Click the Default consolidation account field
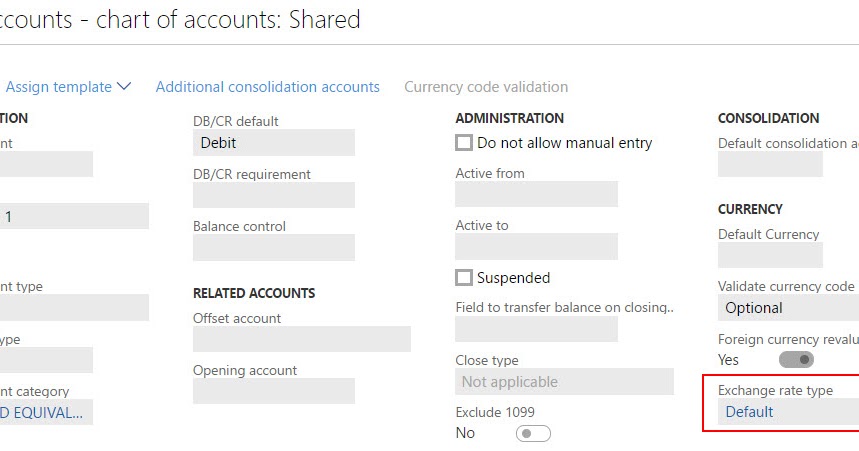The height and width of the screenshot is (451, 859). [x=770, y=164]
